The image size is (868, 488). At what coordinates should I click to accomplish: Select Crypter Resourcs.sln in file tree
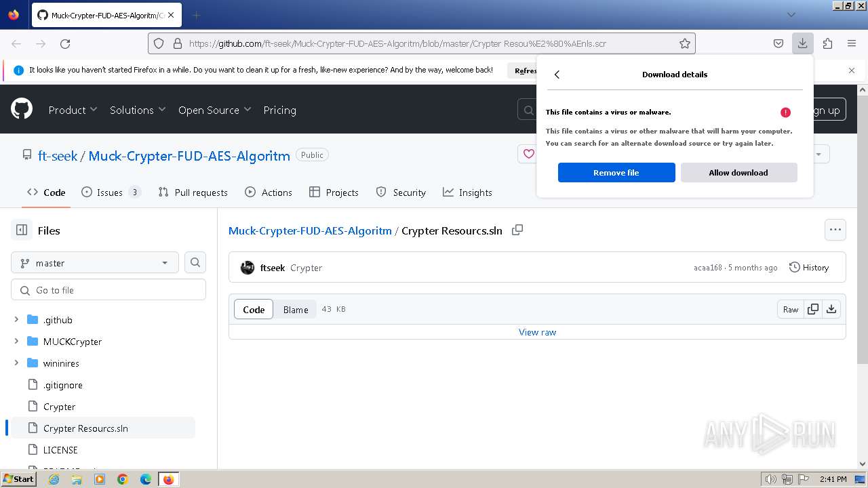pos(85,428)
